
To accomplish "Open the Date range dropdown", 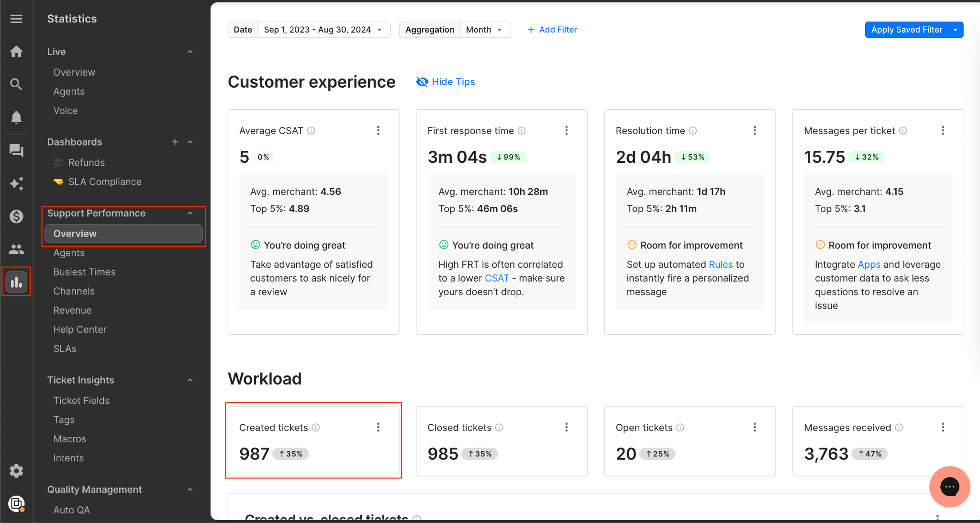I will tap(323, 30).
